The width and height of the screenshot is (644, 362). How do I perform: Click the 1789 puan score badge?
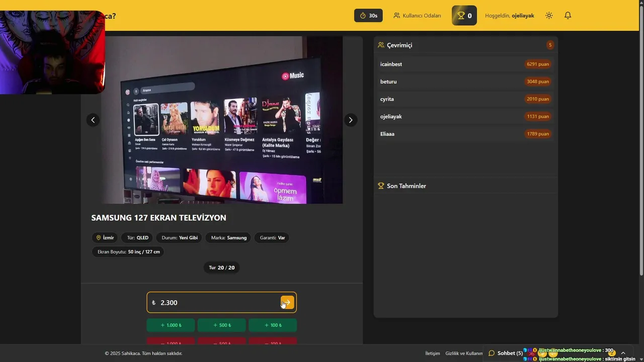(x=538, y=134)
